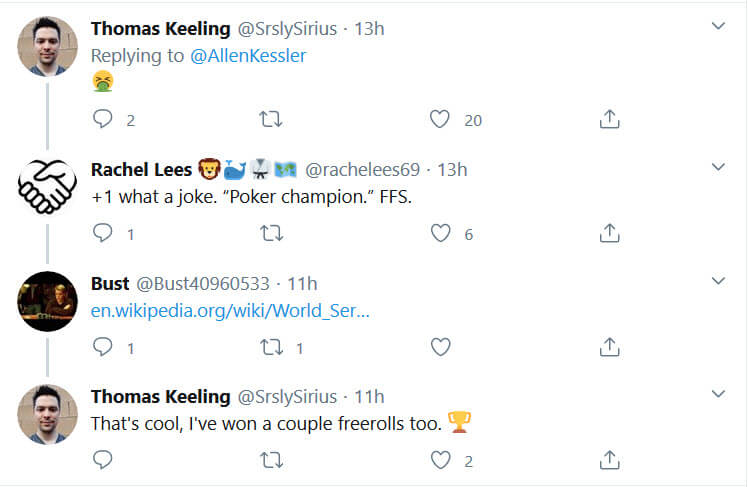
Task: Like the tweet with 20 likes
Action: pos(440,120)
